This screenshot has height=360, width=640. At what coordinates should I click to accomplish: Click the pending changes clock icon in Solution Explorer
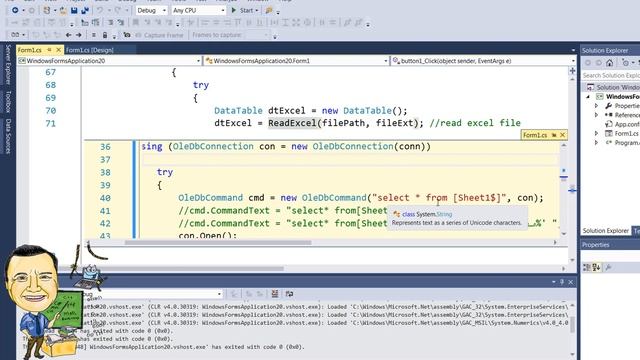(625, 63)
